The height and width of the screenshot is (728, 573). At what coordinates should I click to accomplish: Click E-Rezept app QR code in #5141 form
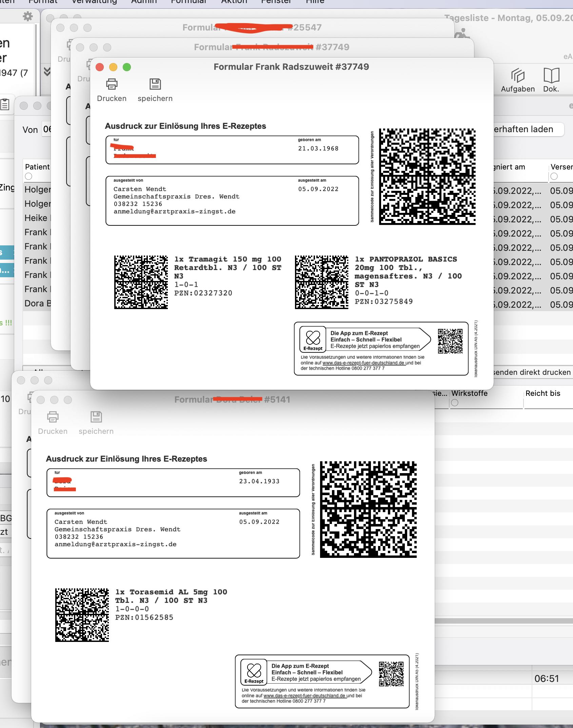(x=391, y=674)
